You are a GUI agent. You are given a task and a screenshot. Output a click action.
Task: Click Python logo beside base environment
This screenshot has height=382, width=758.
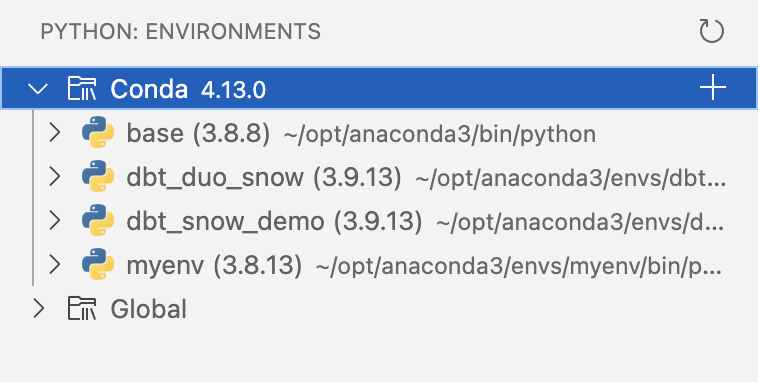coord(98,132)
